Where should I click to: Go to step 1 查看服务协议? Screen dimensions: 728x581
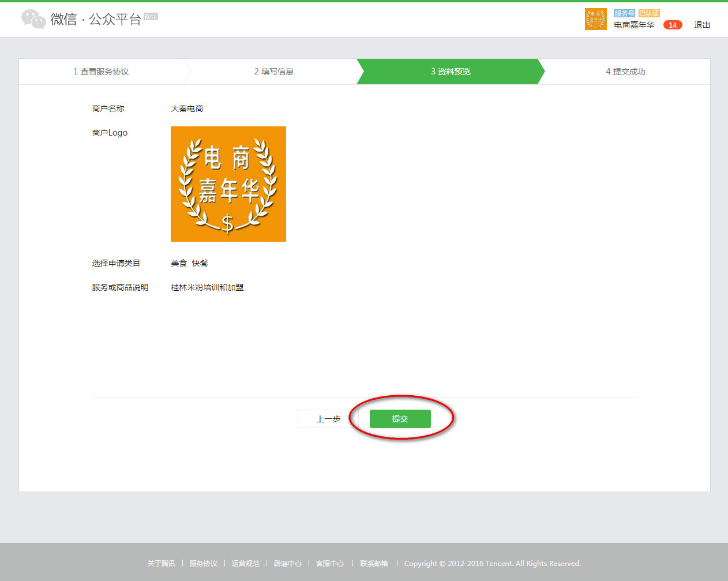click(x=101, y=72)
